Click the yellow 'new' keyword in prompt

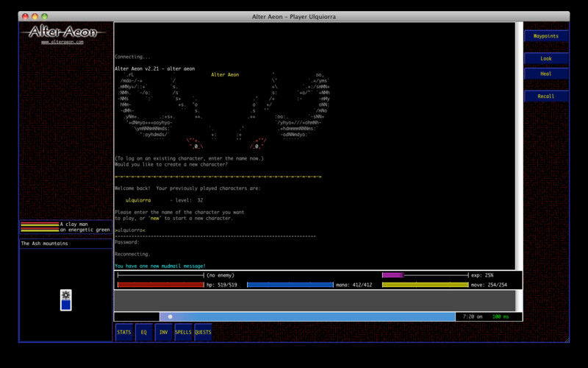(x=155, y=218)
